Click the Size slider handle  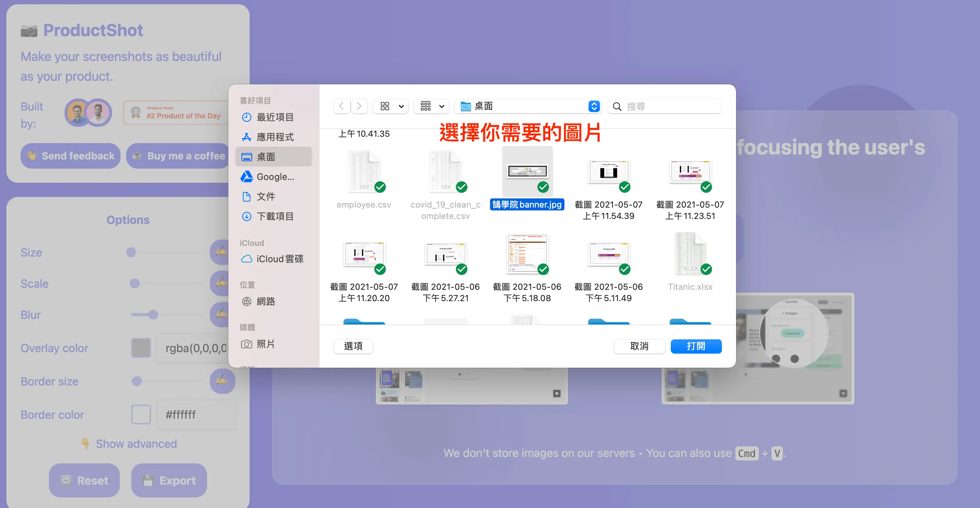(x=131, y=252)
